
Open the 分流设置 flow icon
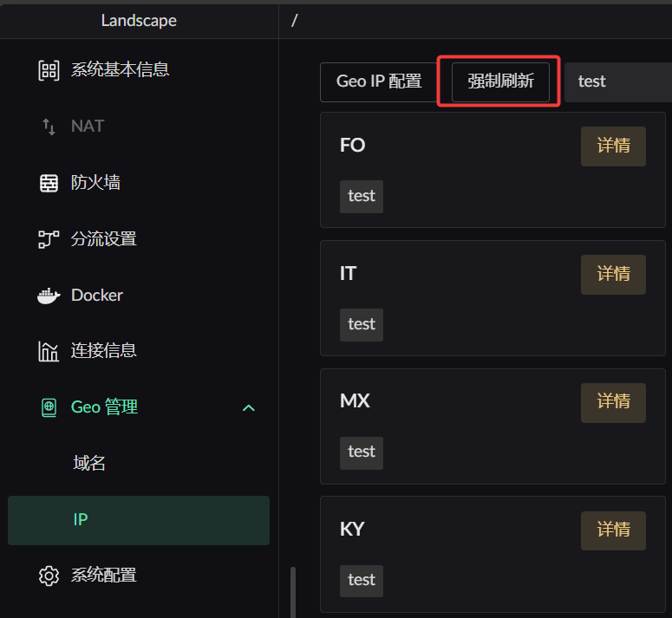pos(49,239)
